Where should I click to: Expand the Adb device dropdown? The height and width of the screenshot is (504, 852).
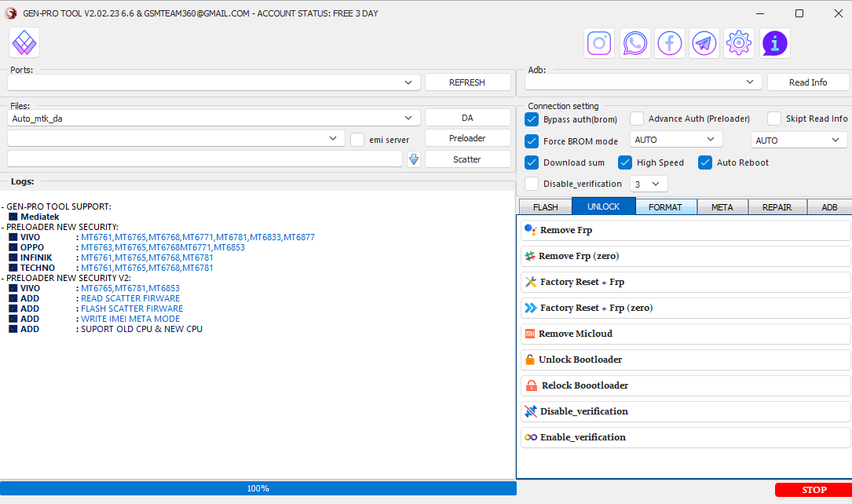(x=643, y=82)
